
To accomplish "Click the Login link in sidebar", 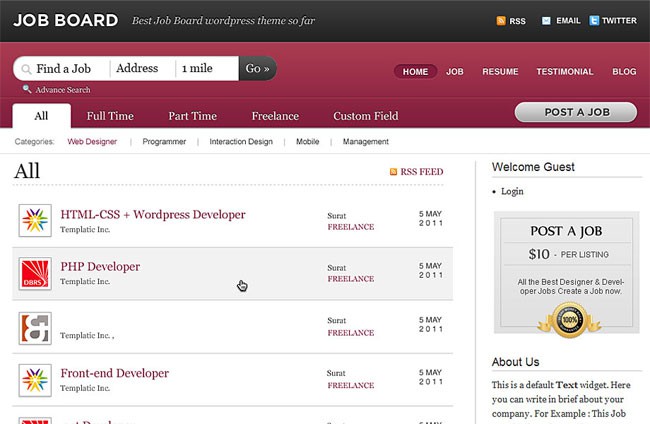I will (512, 191).
